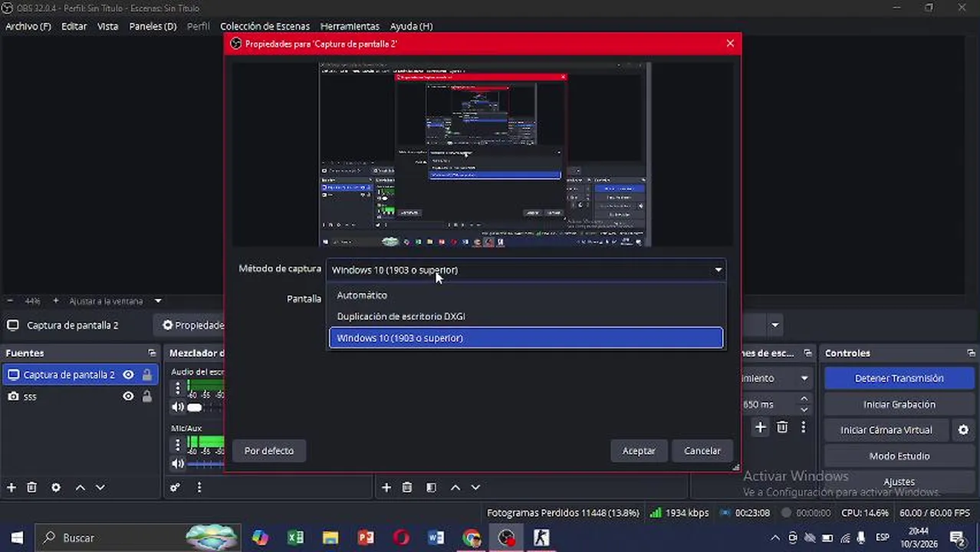The height and width of the screenshot is (552, 980).
Task: Open the mixer panel's three-dot menu at the bottom
Action: click(x=199, y=488)
